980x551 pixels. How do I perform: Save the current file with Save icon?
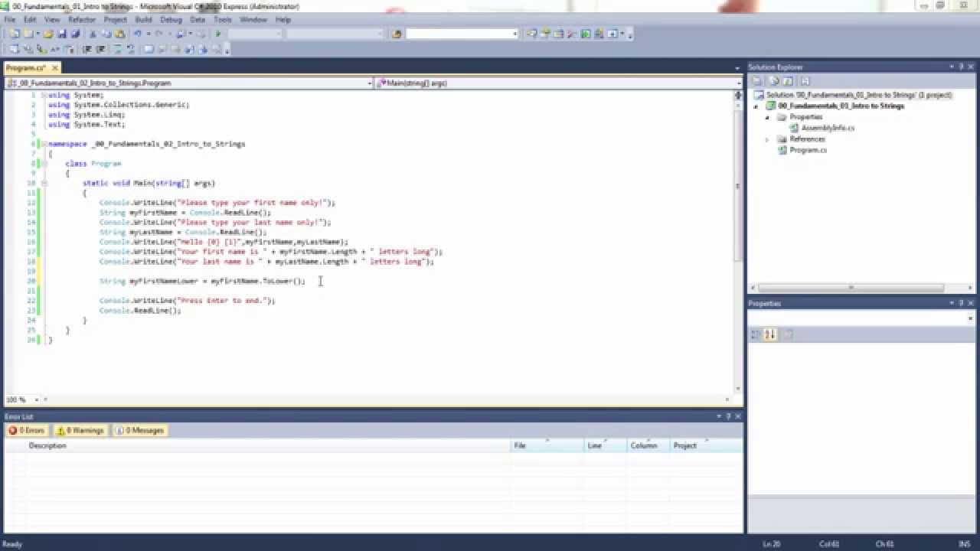tap(62, 34)
